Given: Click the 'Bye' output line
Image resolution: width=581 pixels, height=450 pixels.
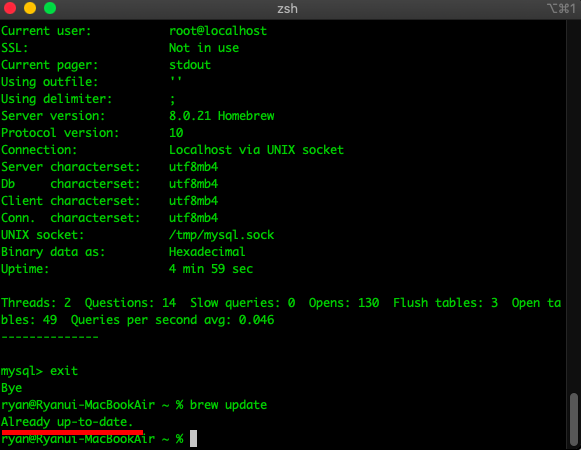Looking at the screenshot, I should [11, 388].
